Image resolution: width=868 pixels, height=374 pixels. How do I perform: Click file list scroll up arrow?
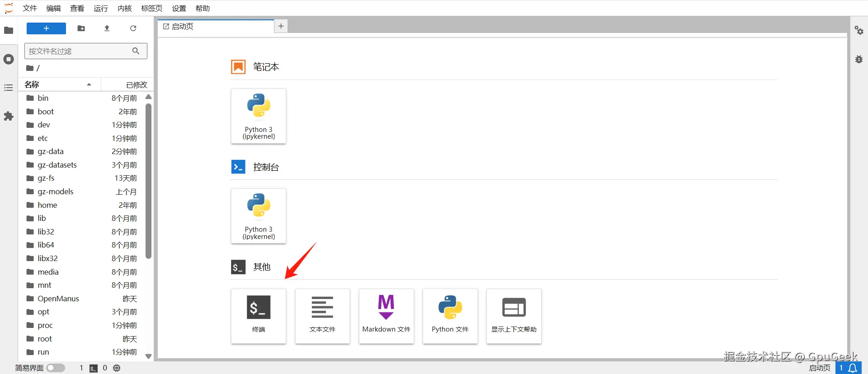tap(148, 97)
